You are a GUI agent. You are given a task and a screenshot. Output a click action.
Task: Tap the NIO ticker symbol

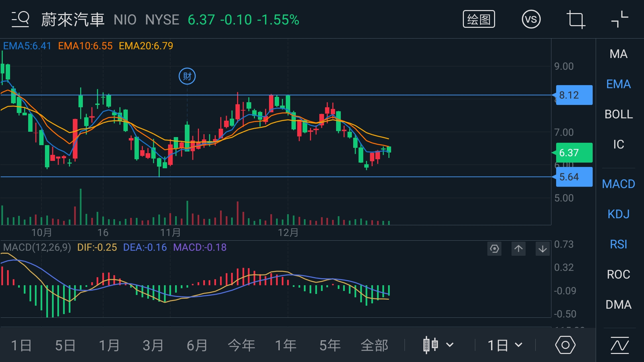(x=125, y=20)
